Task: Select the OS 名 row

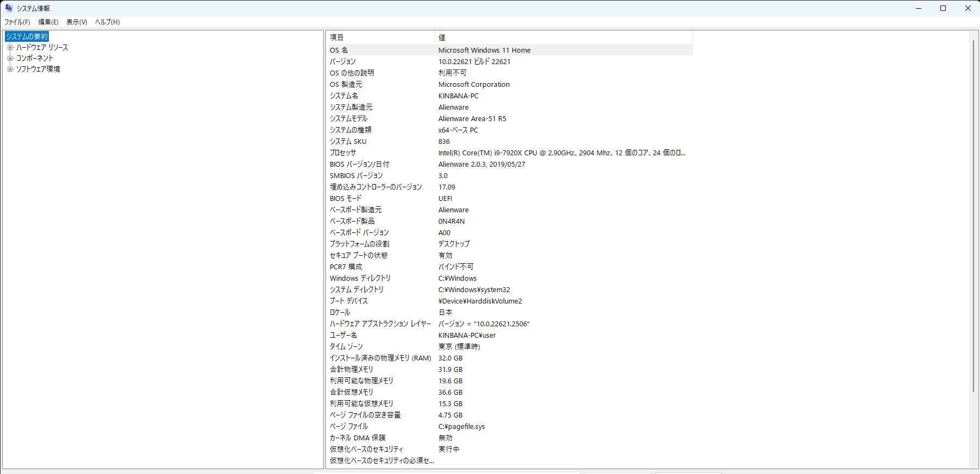Action: [x=510, y=50]
